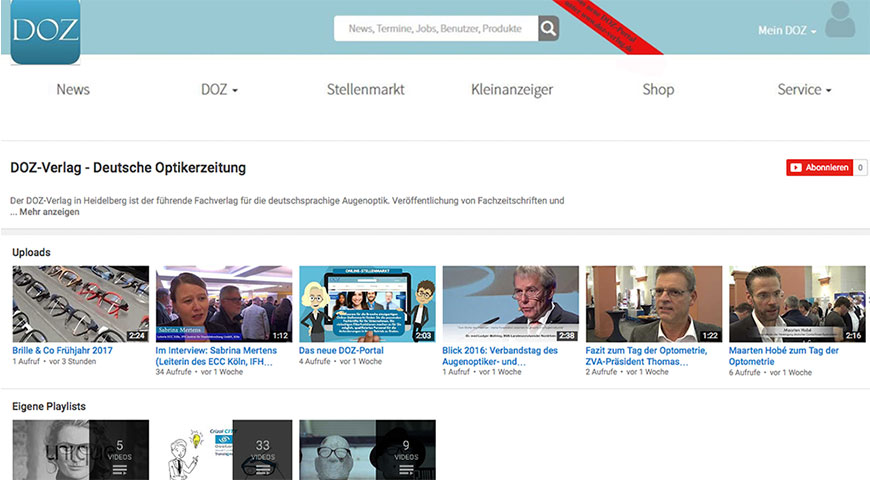
Task: Expand description with Mehr anzeigen
Action: tap(49, 212)
